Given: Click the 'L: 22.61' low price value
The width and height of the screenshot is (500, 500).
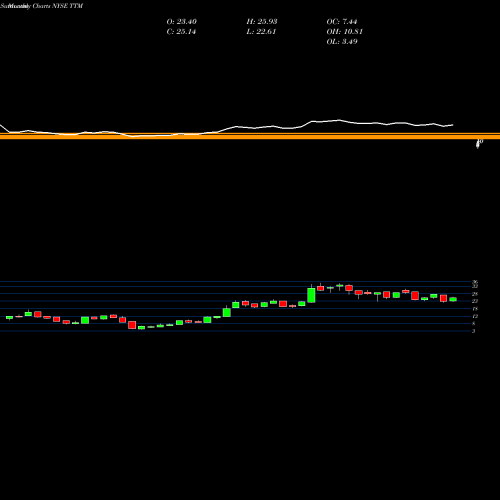Looking at the screenshot, I should 261,32.
